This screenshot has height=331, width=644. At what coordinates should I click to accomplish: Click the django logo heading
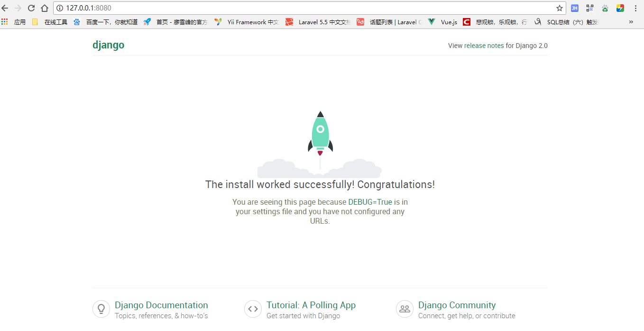pos(109,45)
